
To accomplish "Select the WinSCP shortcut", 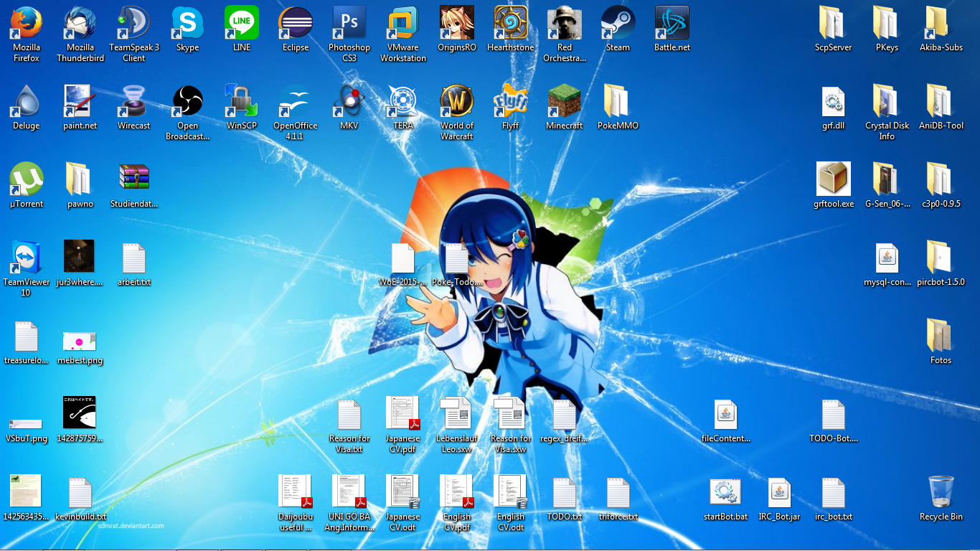I will click(x=242, y=102).
